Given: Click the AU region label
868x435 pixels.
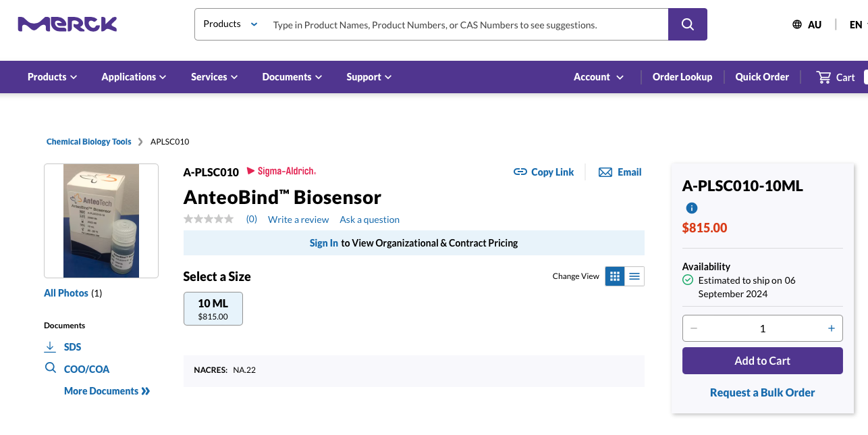Looking at the screenshot, I should [815, 24].
